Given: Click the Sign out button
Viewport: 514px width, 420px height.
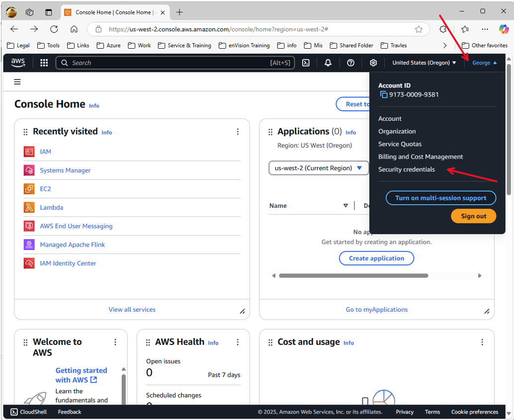Looking at the screenshot, I should (x=473, y=216).
